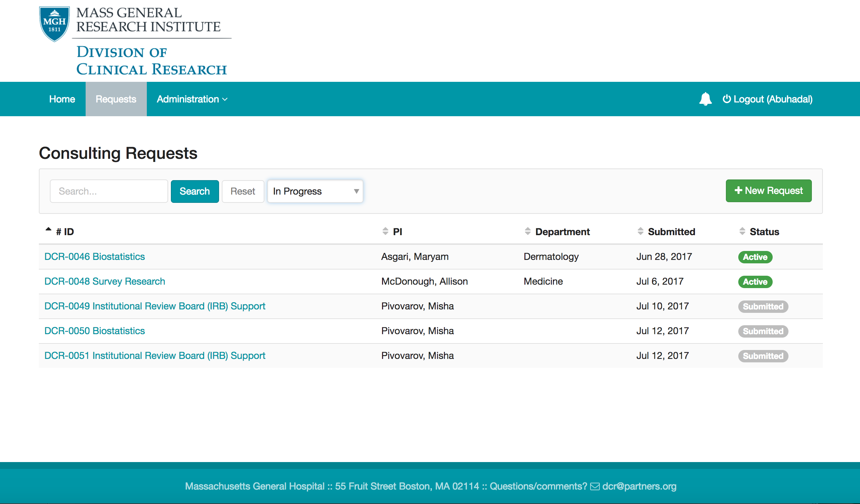This screenshot has height=504, width=860.
Task: Click the Search button
Action: (x=194, y=190)
